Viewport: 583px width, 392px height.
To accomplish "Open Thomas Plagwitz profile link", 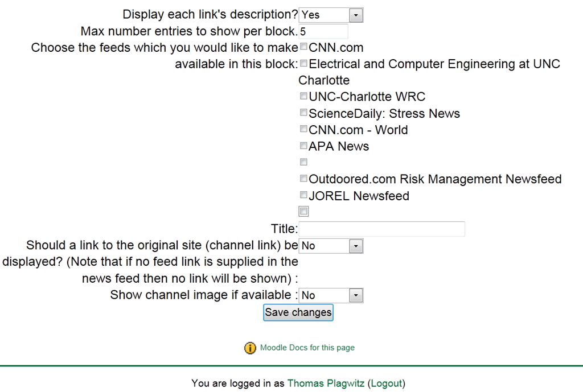I will click(326, 383).
